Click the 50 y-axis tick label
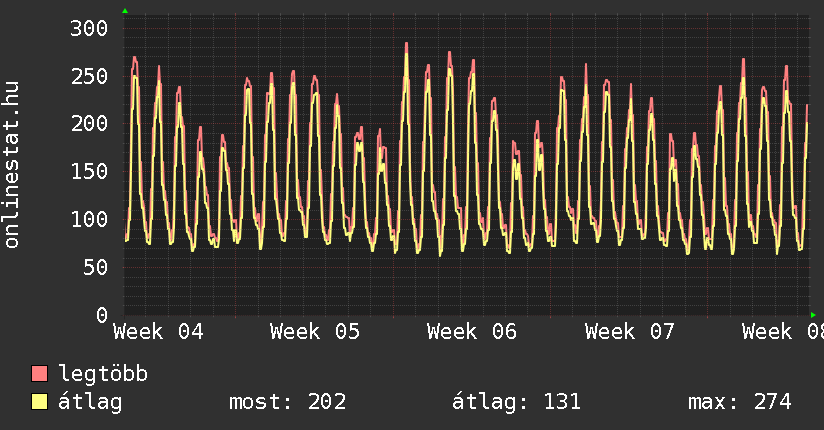824x430 pixels. pyautogui.click(x=95, y=267)
